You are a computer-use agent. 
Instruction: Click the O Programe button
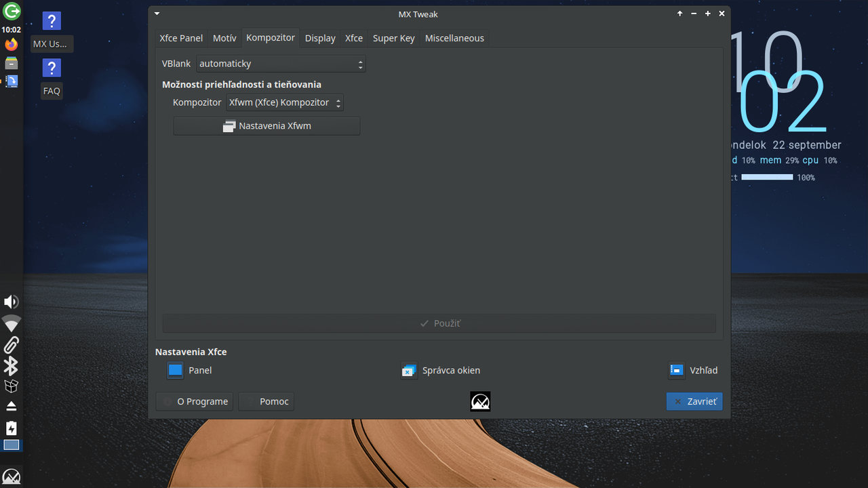(x=195, y=401)
